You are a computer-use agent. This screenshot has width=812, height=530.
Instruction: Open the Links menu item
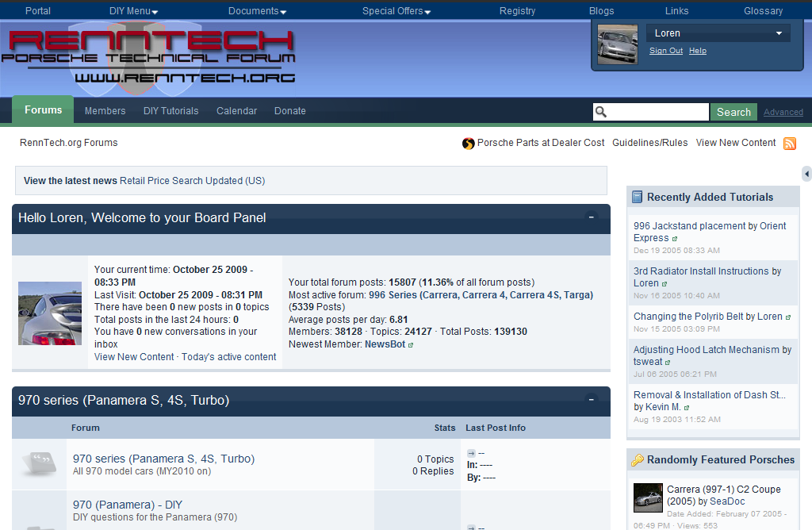pyautogui.click(x=677, y=11)
